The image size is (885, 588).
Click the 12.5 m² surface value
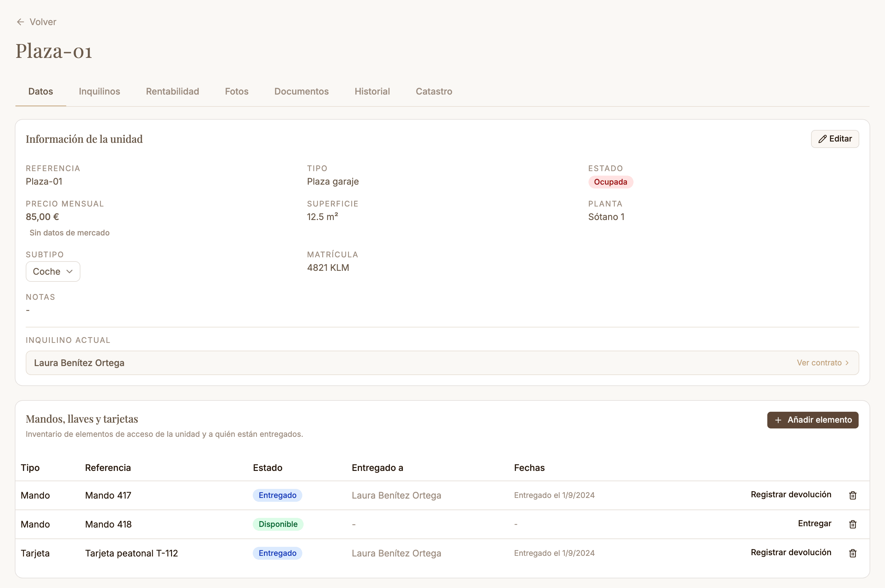point(322,217)
